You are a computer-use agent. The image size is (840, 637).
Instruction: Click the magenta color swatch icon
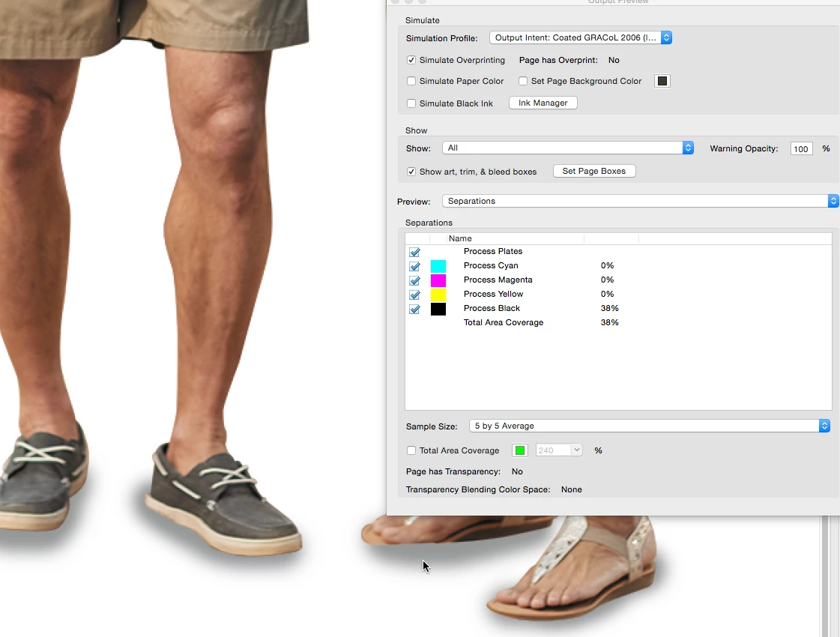coord(438,280)
